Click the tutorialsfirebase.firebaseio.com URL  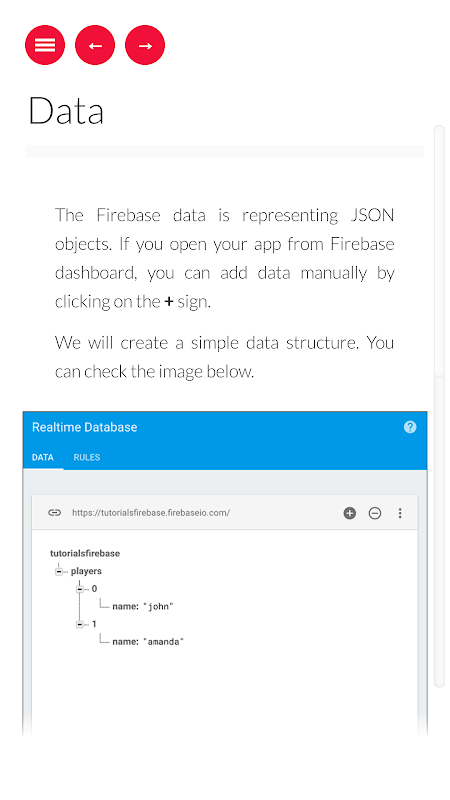click(151, 513)
